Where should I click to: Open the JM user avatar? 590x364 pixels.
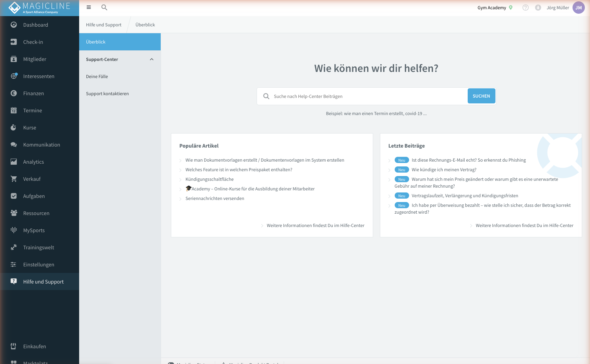pyautogui.click(x=579, y=8)
